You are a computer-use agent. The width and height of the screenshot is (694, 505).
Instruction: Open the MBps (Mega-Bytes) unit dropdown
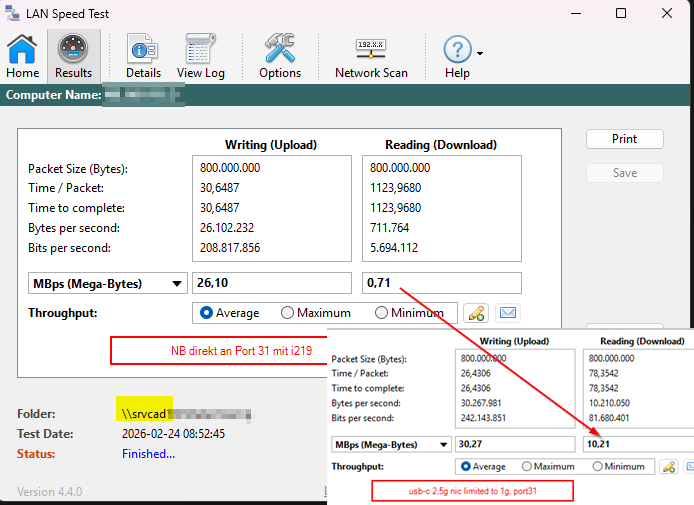(108, 283)
